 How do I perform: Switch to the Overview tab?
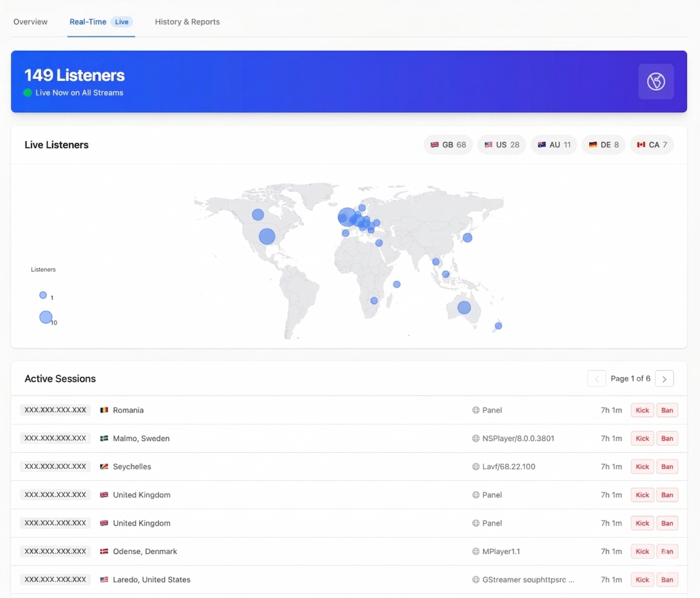coord(30,22)
